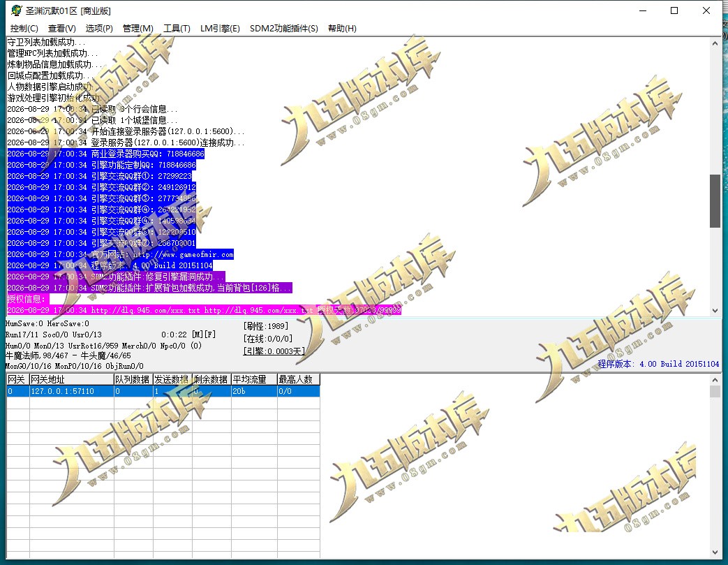The width and height of the screenshot is (728, 565).
Task: Click the 网关 column header
Action: point(17,379)
